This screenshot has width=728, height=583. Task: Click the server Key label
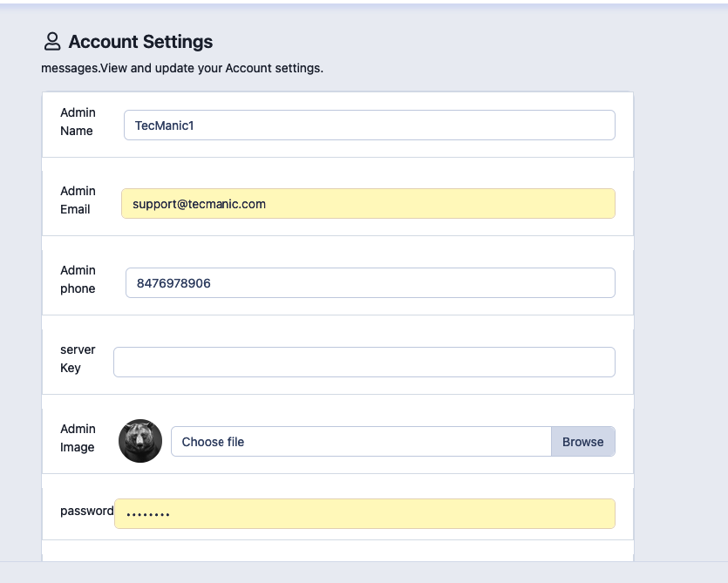(x=78, y=359)
